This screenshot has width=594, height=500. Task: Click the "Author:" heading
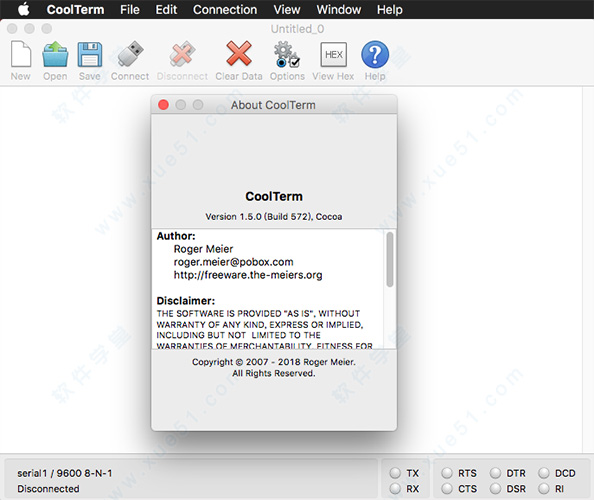[x=176, y=236]
